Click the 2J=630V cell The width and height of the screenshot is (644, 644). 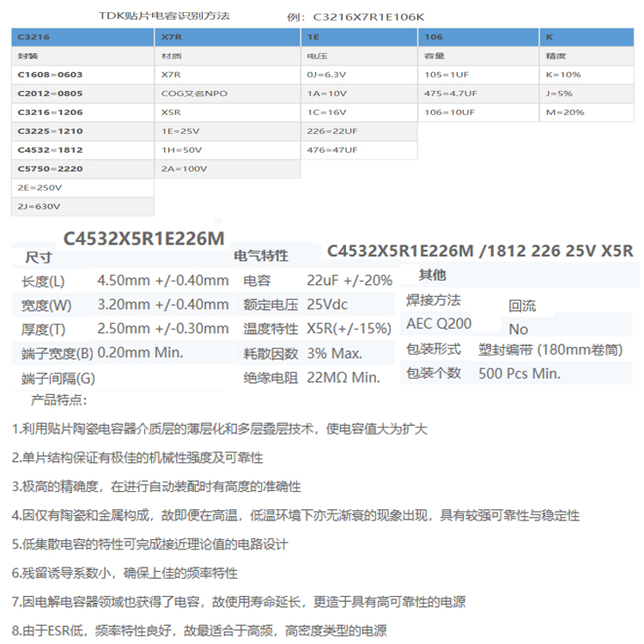tap(82, 207)
